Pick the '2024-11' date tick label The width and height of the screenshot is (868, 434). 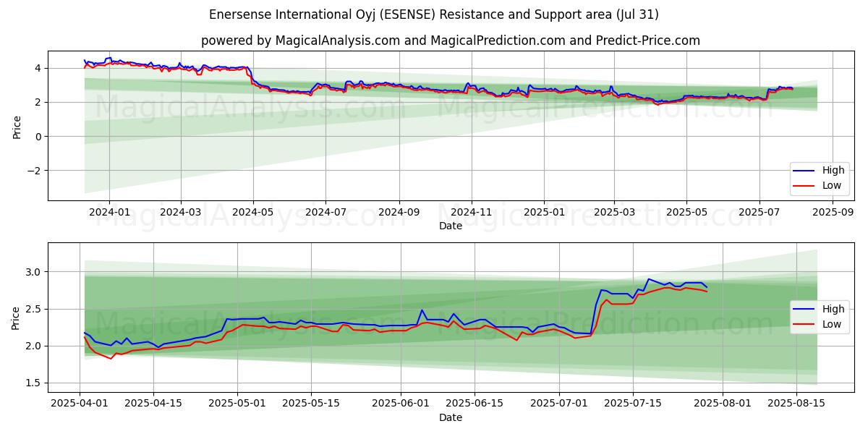pyautogui.click(x=471, y=213)
